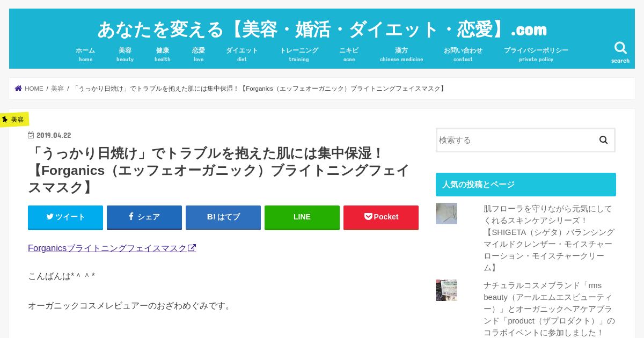Go to 美容 in breadcrumb
The height and width of the screenshot is (338, 644).
click(57, 89)
